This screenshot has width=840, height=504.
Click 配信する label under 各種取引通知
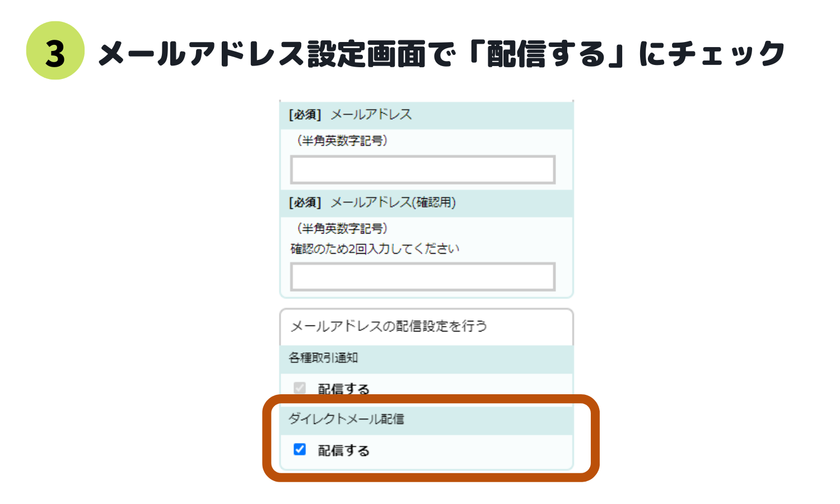tap(344, 389)
